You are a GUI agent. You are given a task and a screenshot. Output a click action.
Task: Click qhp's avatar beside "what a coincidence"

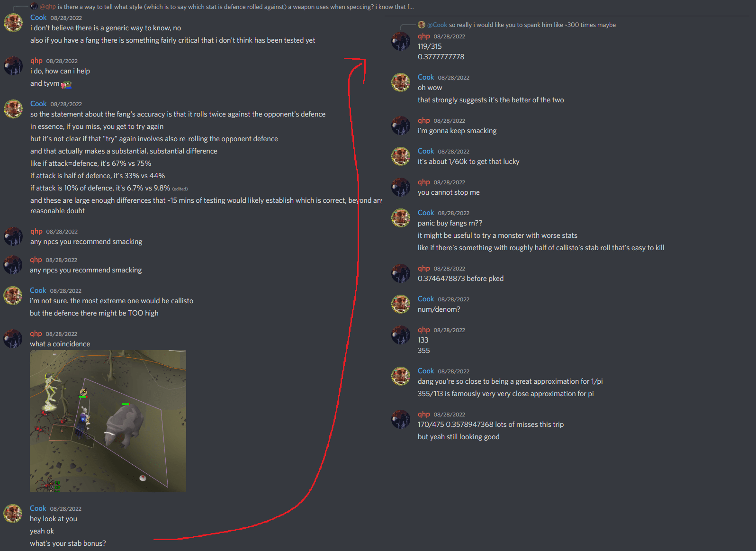pyautogui.click(x=13, y=339)
